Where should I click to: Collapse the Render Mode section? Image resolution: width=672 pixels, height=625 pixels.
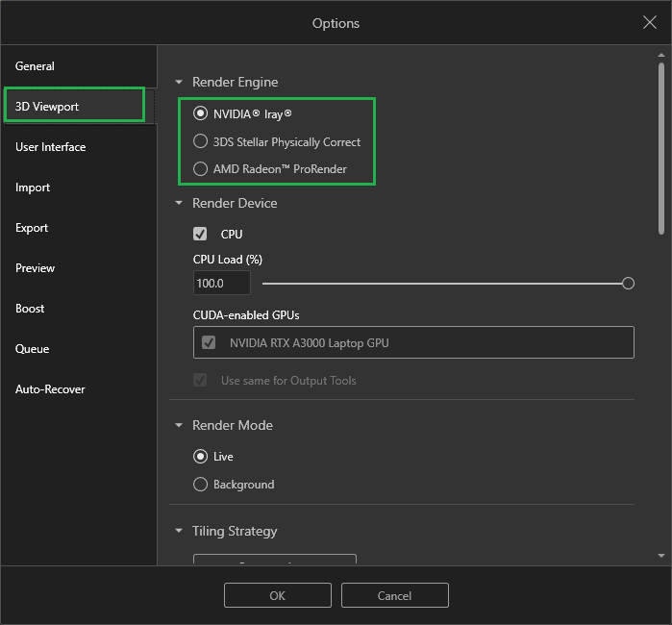(179, 426)
